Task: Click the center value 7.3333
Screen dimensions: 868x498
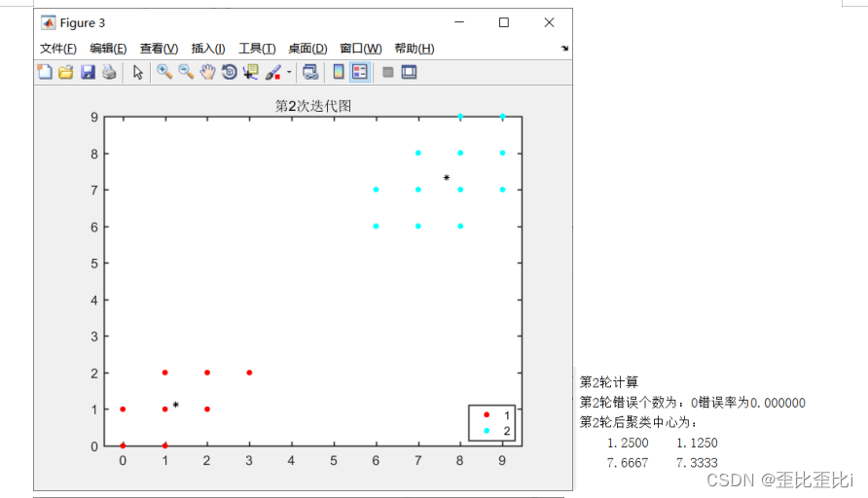Action: point(697,463)
